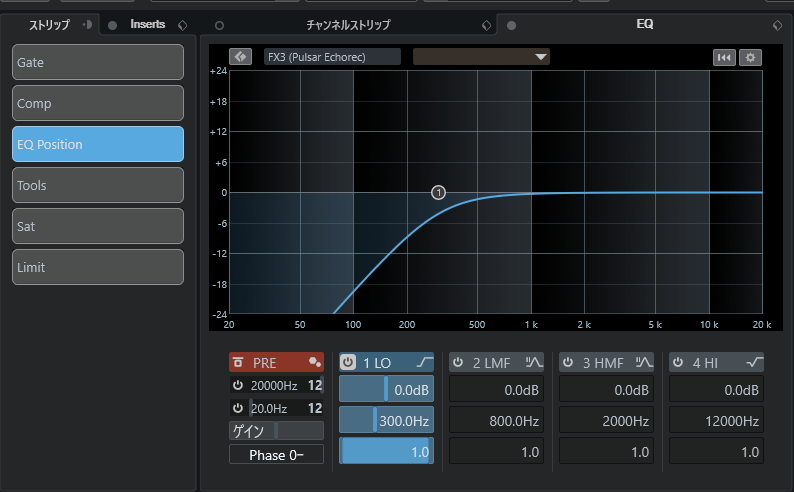Open the high-cut slope value 12
The image size is (794, 492).
[x=315, y=386]
